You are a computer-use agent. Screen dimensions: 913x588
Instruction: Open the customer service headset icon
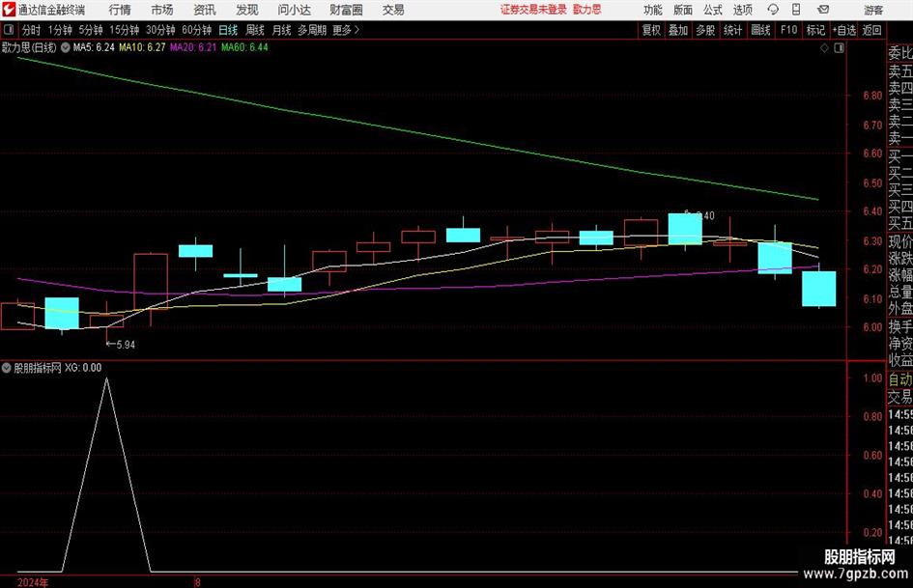click(773, 10)
